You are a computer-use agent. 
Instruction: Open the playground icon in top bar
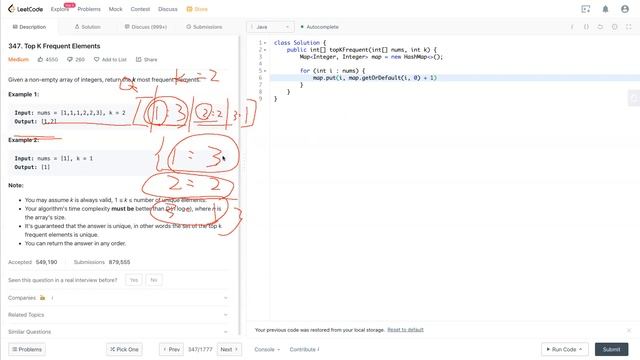pos(586,9)
